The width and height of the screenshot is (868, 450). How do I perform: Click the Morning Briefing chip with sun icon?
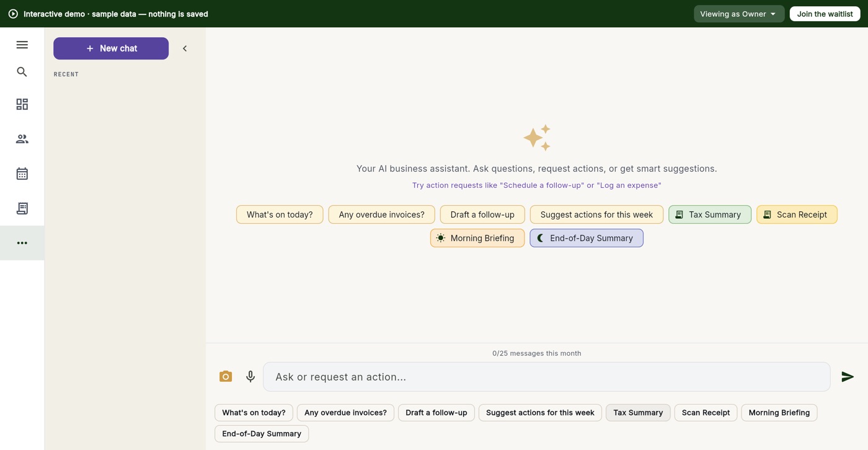[477, 238]
